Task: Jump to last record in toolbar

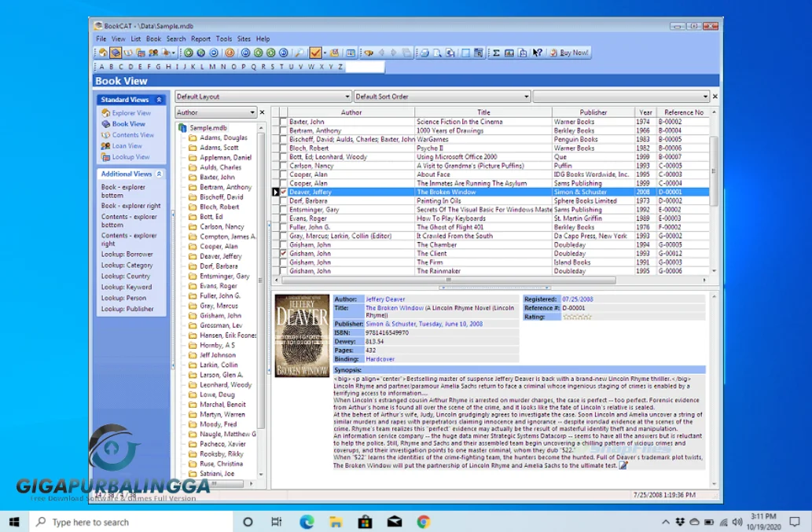Action: 283,53
